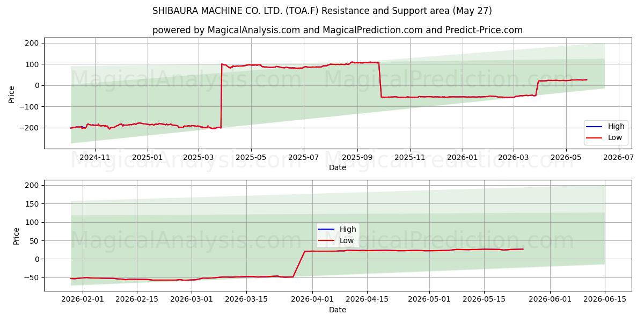644x322 pixels.
Task: Click 'High' in the upper chart legend
Action: (x=616, y=127)
